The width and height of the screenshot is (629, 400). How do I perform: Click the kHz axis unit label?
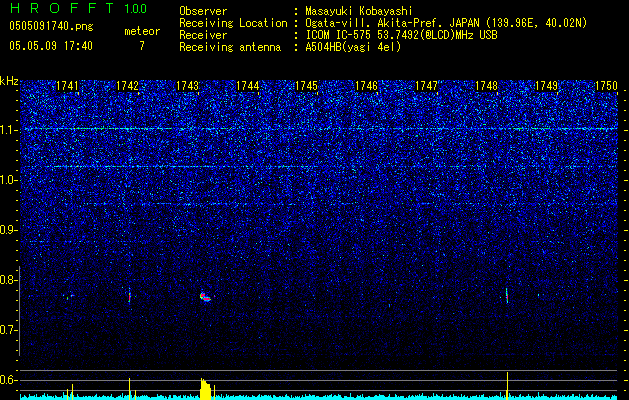[x=9, y=81]
